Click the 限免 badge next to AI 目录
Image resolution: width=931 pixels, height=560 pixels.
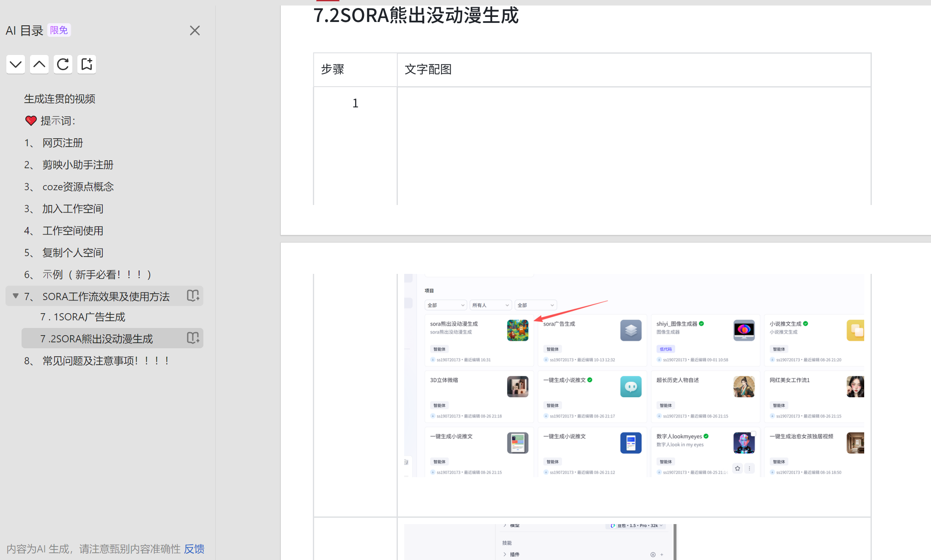coord(59,30)
